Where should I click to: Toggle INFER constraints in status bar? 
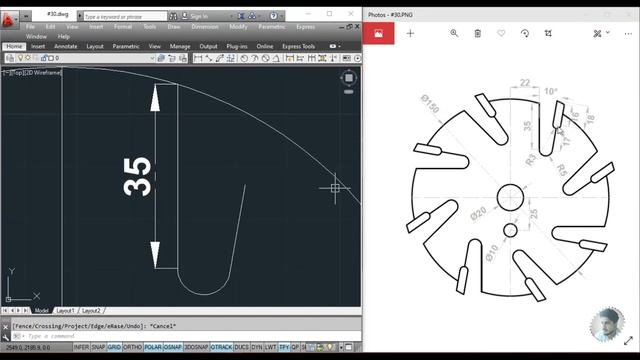[81, 347]
